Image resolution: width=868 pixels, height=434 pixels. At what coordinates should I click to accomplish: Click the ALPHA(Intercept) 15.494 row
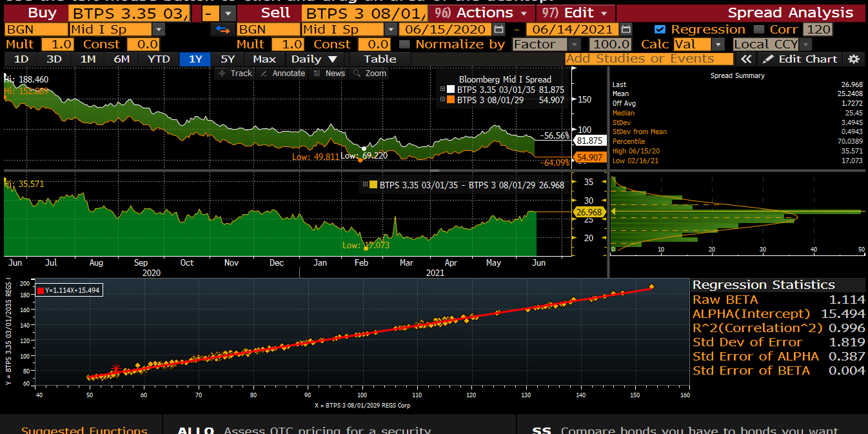778,313
